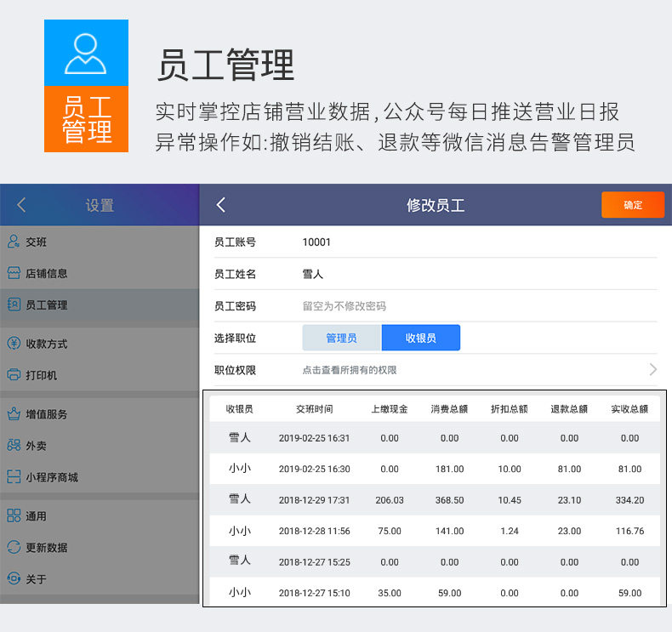Go back from 修改员工 page
The width and height of the screenshot is (672, 632).
220,205
